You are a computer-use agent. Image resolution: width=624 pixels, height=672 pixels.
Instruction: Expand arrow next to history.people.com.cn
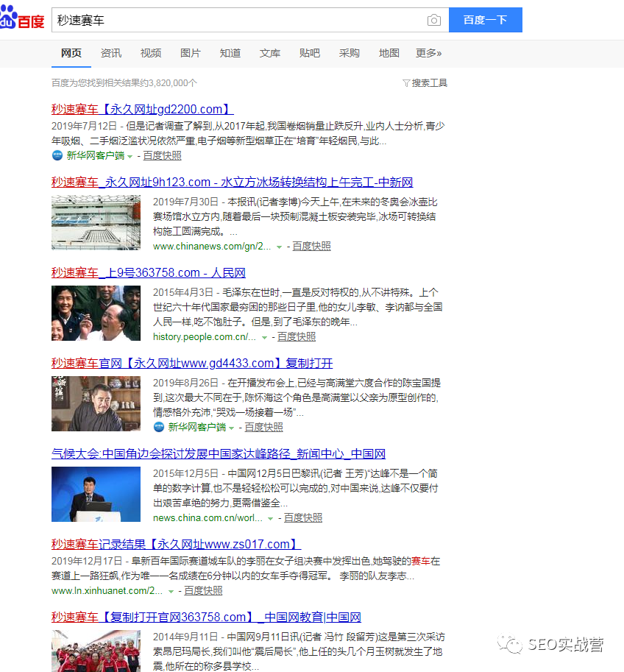(x=264, y=338)
